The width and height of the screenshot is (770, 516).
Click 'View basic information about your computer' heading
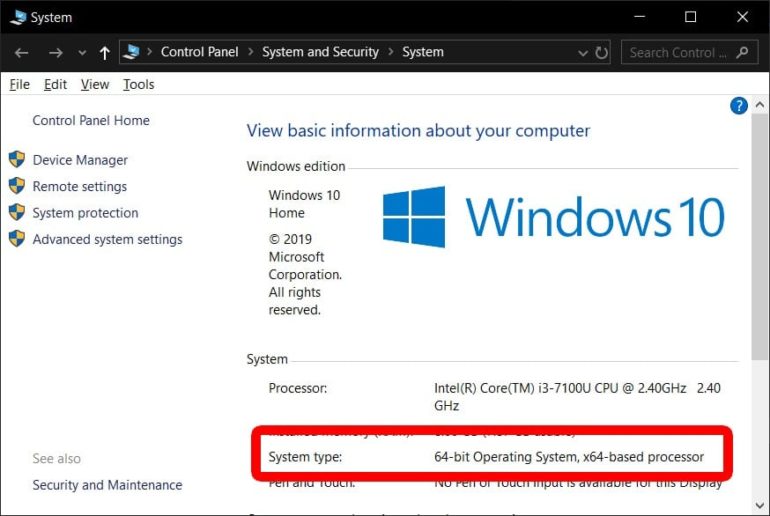pyautogui.click(x=418, y=131)
